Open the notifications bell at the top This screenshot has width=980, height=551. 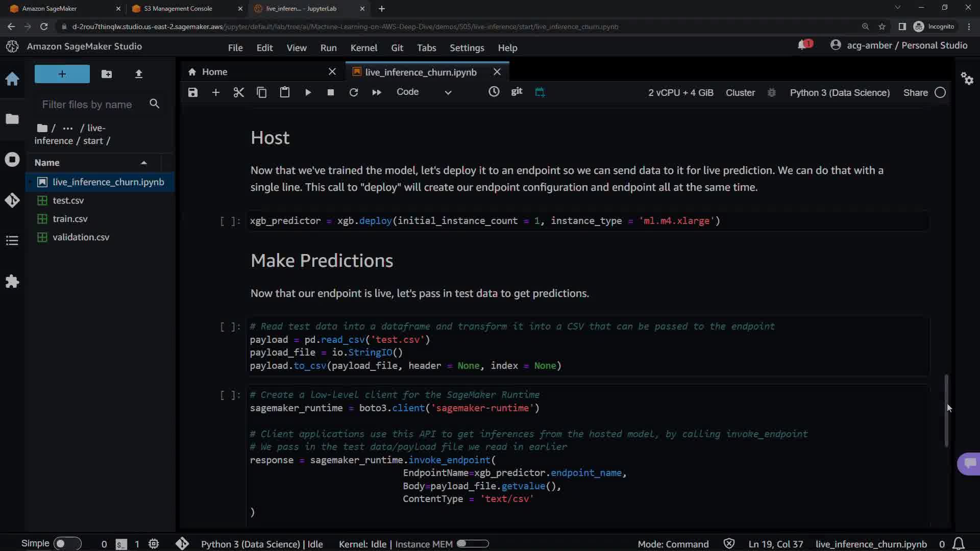click(803, 45)
